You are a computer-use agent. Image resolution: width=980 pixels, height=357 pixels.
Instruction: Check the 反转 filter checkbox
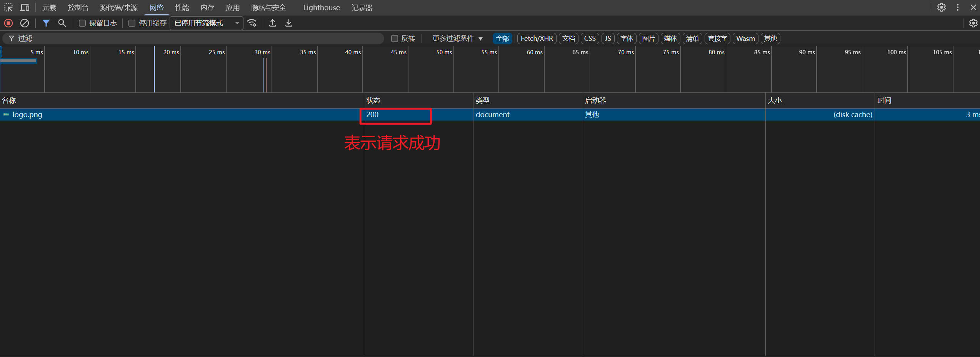[394, 39]
